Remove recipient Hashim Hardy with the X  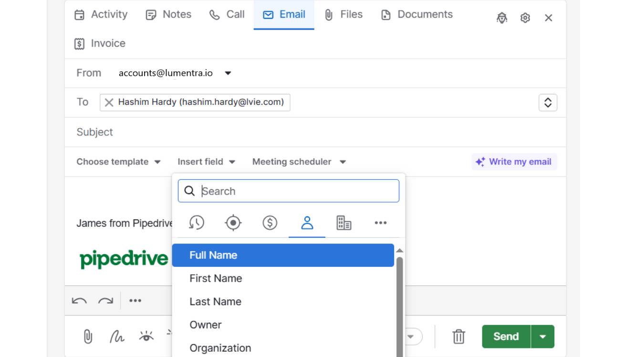pos(109,102)
